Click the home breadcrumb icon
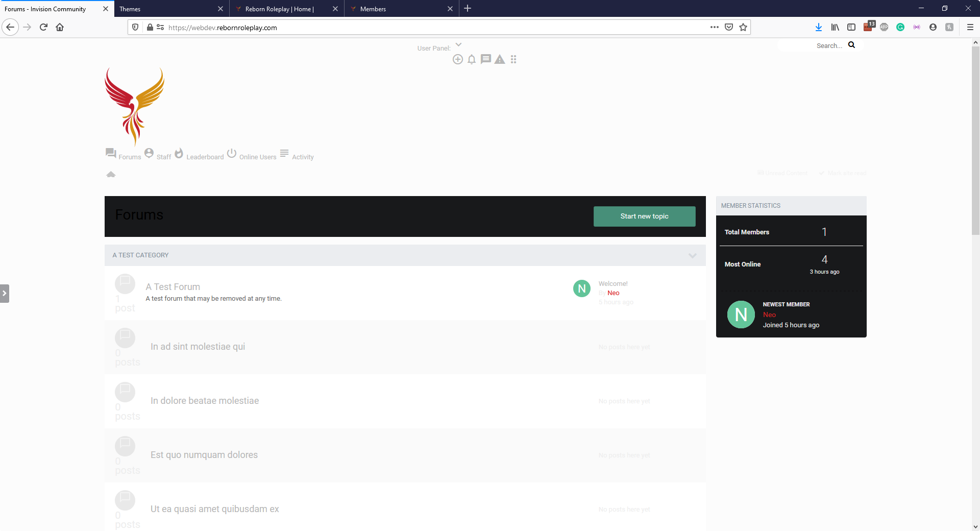Screen dimensions: 980x531 [111, 174]
